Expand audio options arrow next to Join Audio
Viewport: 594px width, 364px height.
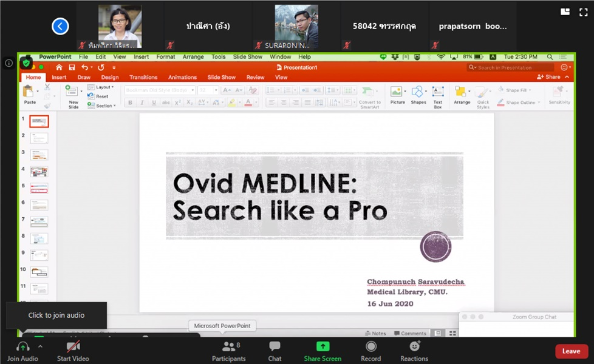pyautogui.click(x=40, y=346)
